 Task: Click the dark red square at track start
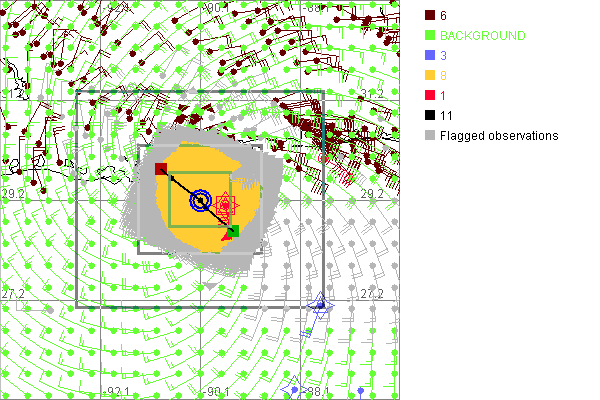(x=161, y=169)
